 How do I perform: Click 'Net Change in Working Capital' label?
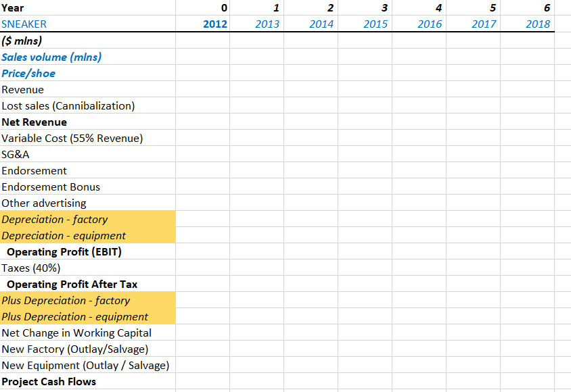click(88, 333)
